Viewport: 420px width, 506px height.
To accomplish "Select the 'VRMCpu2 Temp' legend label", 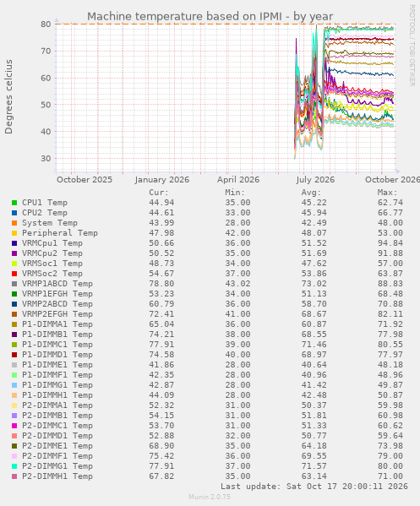I will click(x=52, y=253).
